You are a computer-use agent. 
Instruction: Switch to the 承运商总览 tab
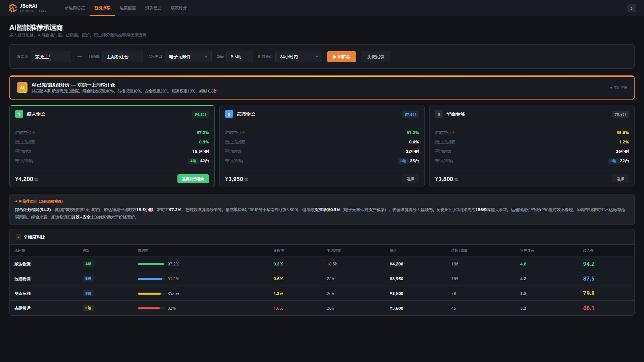pyautogui.click(x=75, y=8)
